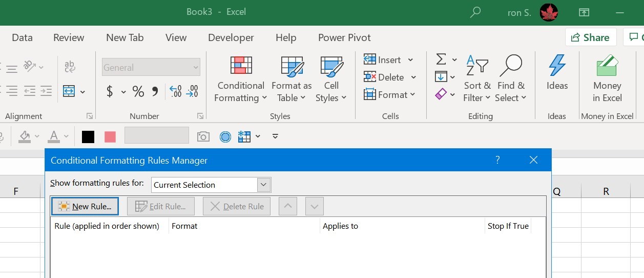Click the Move Down arrow button
This screenshot has height=278, width=644.
[x=315, y=206]
